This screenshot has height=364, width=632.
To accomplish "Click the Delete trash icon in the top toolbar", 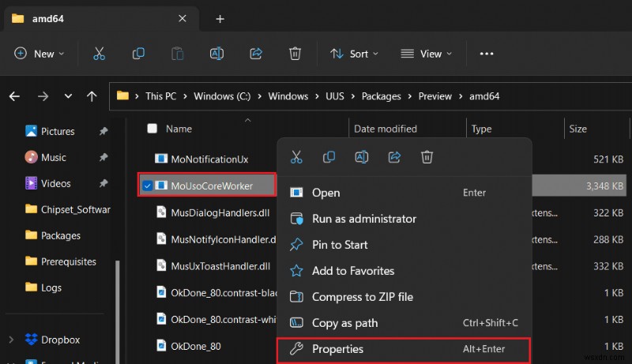I will tap(295, 54).
